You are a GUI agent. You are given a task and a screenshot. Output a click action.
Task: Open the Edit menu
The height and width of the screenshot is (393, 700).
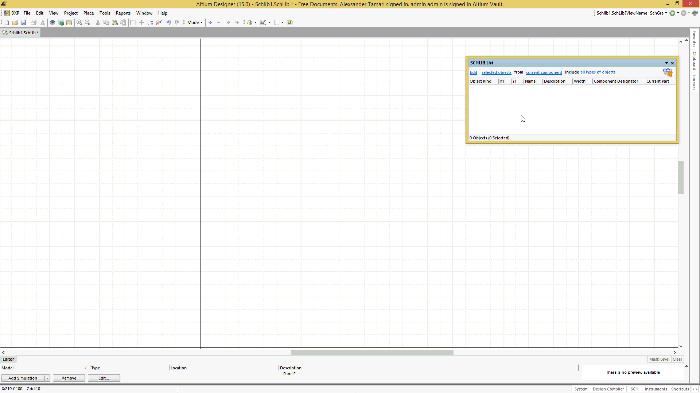(39, 13)
